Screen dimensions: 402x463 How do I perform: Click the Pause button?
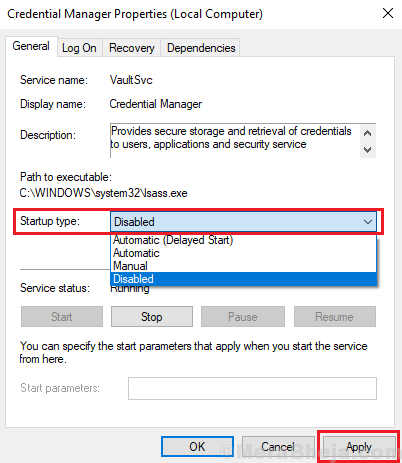(243, 317)
